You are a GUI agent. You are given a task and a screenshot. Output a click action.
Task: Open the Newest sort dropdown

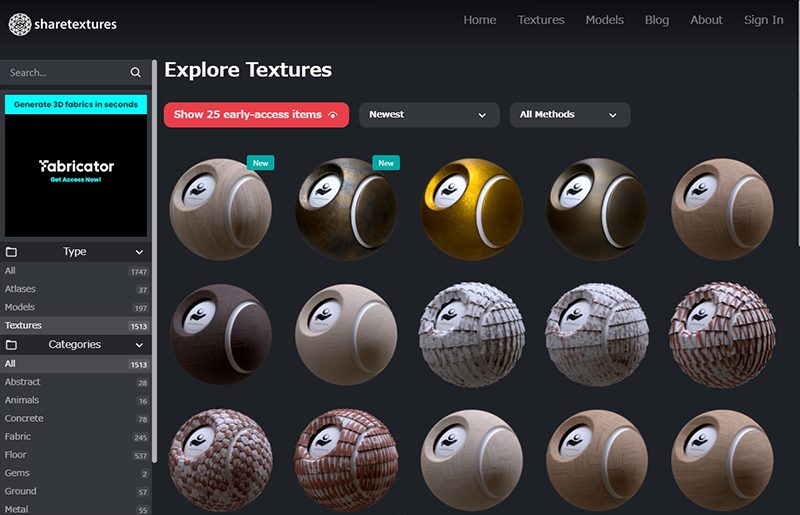pyautogui.click(x=428, y=115)
